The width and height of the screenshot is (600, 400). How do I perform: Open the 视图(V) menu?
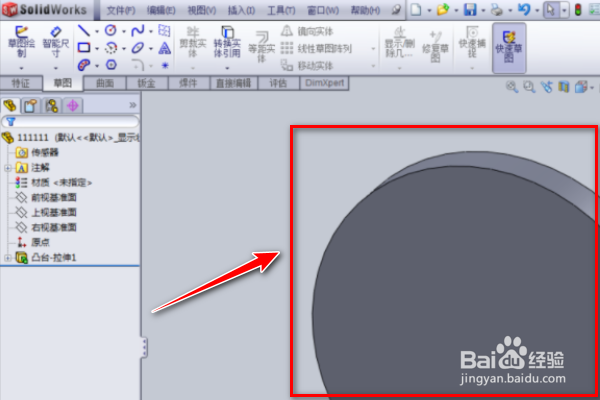pos(202,10)
